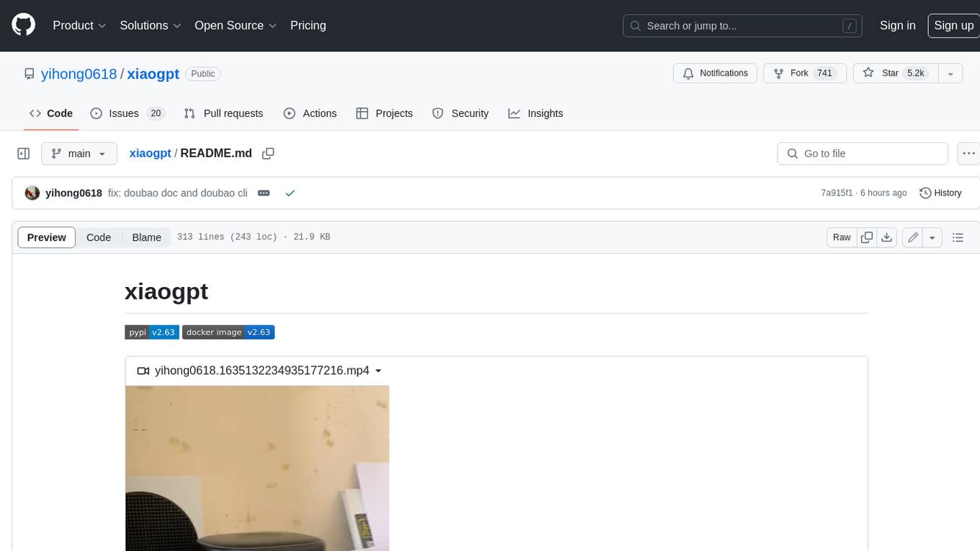Switch to the Issues tab
The image size is (980, 551).
(128, 113)
